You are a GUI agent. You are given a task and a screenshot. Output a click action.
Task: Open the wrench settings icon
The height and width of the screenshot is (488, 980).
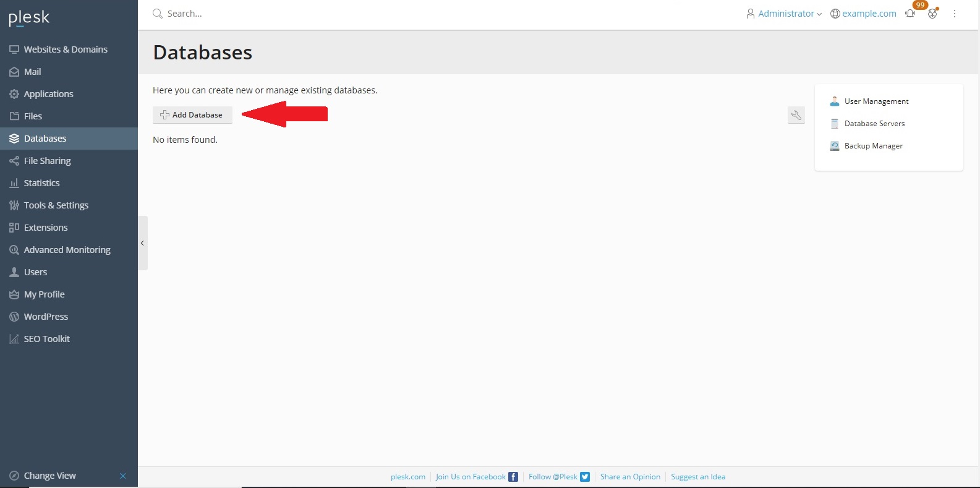(x=796, y=115)
